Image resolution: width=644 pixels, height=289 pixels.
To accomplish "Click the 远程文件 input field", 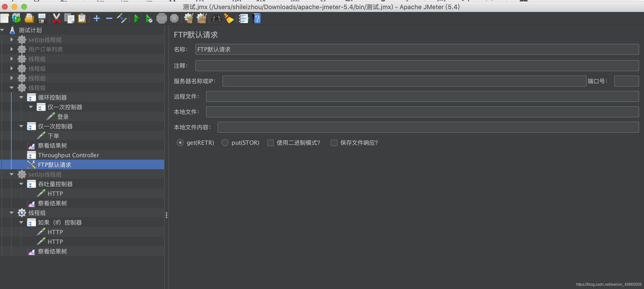I will (422, 96).
